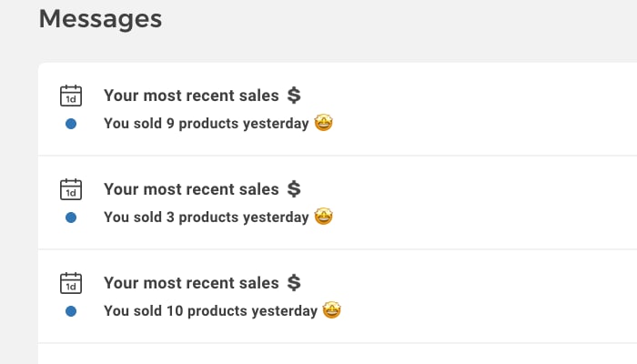The width and height of the screenshot is (637, 364).
Task: Click the dollar sign icon in the second message title
Action: [x=293, y=189]
